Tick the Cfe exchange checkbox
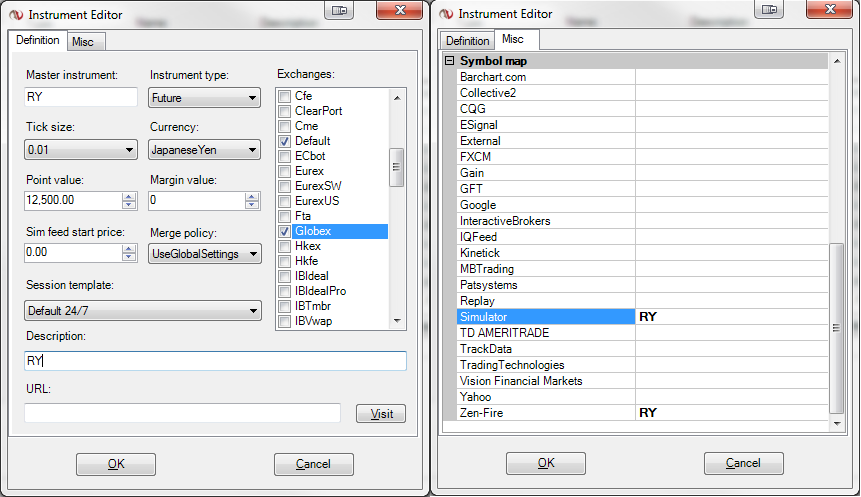This screenshot has width=861, height=497. tap(284, 96)
